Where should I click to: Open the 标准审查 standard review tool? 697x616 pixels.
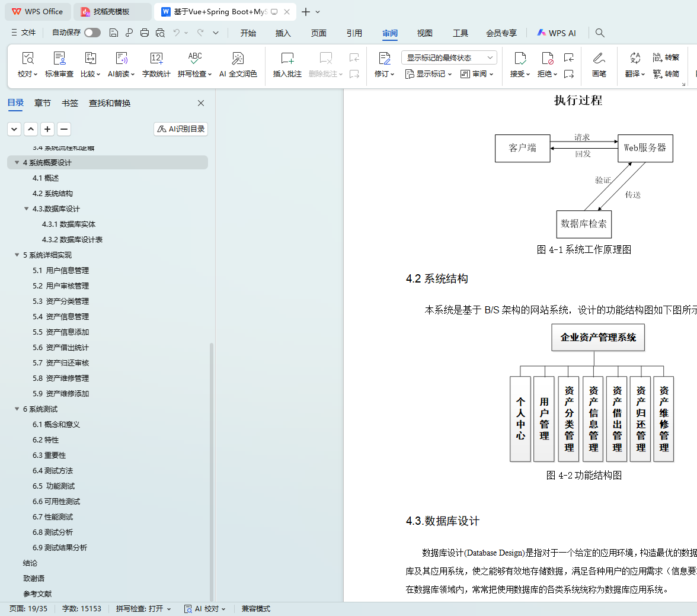click(59, 59)
